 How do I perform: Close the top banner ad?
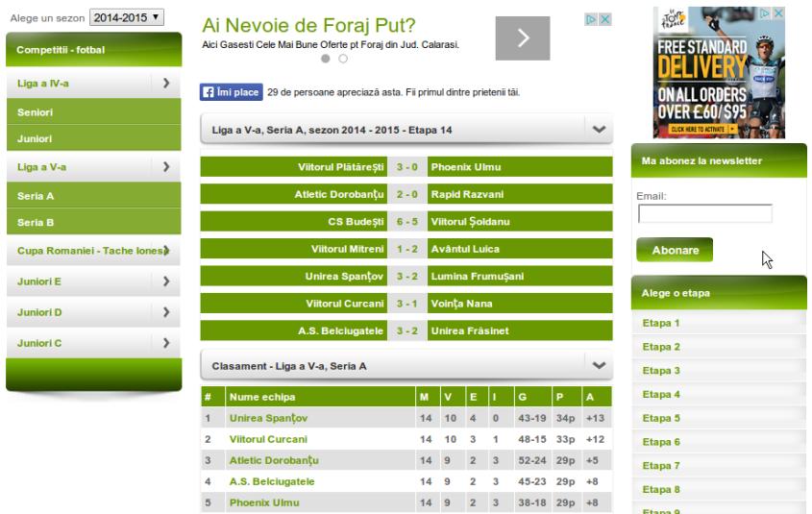click(604, 19)
